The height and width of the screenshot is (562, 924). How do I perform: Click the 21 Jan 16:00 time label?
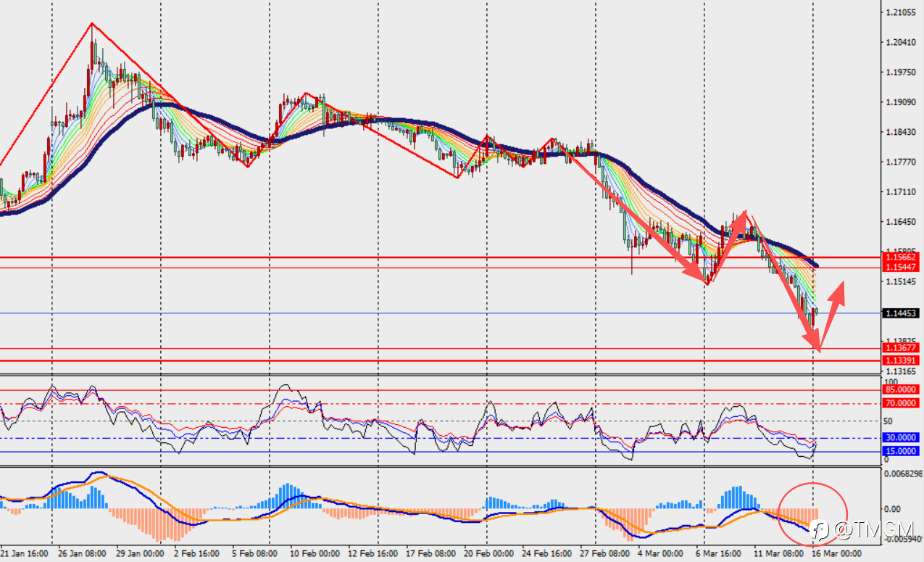pos(24,554)
